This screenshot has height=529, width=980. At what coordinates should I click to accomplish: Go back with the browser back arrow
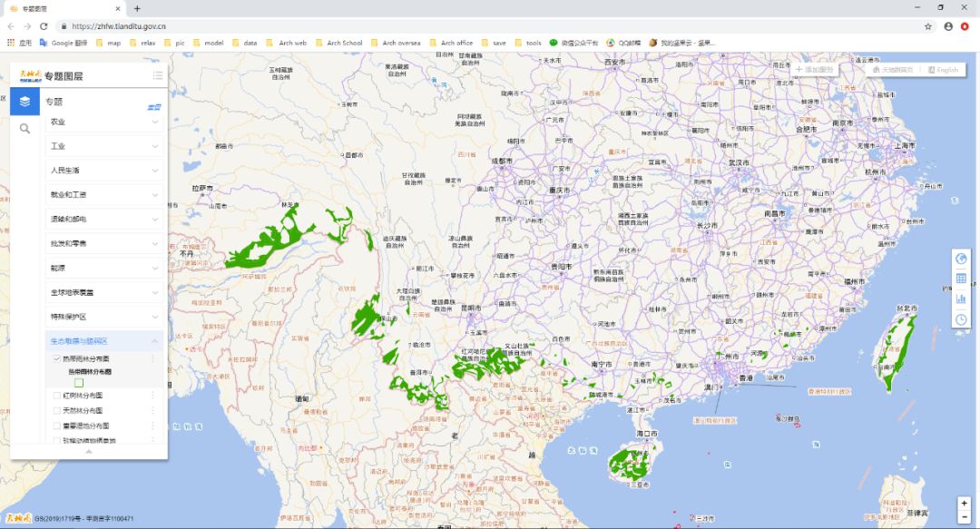[x=11, y=26]
